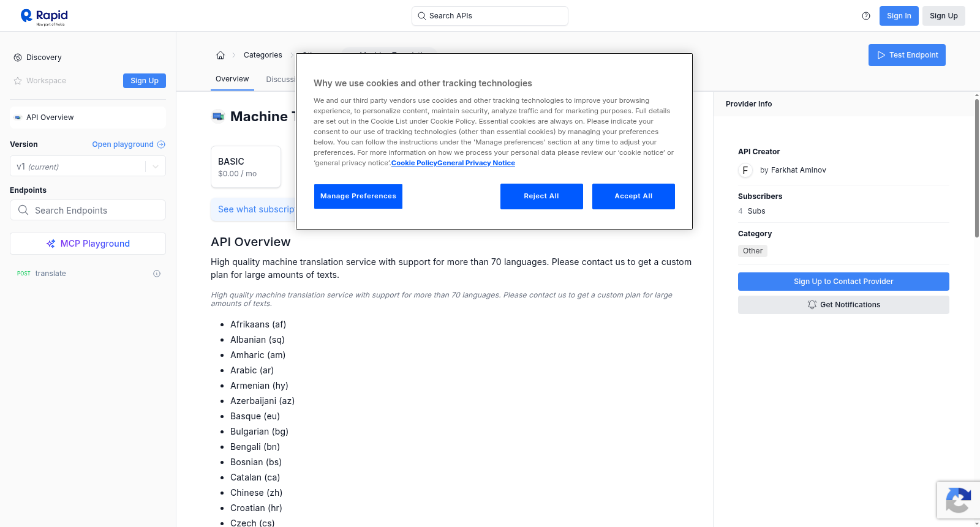
Task: Click Get Notifications button
Action: (843, 305)
